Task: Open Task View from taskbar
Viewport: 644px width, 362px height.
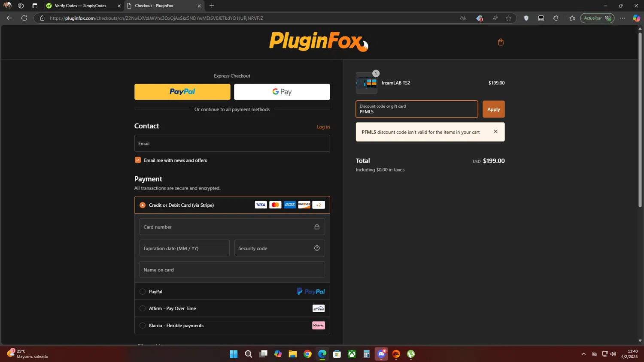Action: (263, 354)
